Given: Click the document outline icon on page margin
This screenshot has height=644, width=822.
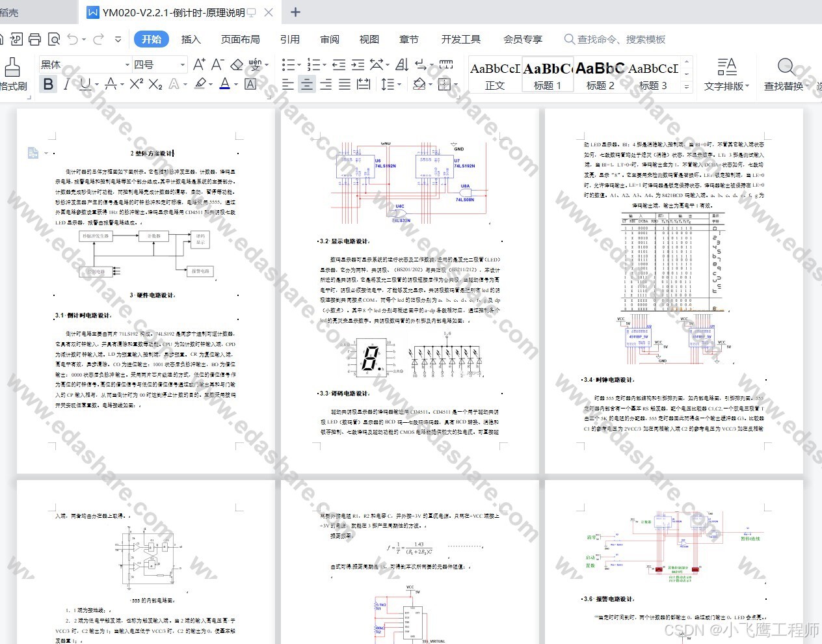Looking at the screenshot, I should coord(33,153).
